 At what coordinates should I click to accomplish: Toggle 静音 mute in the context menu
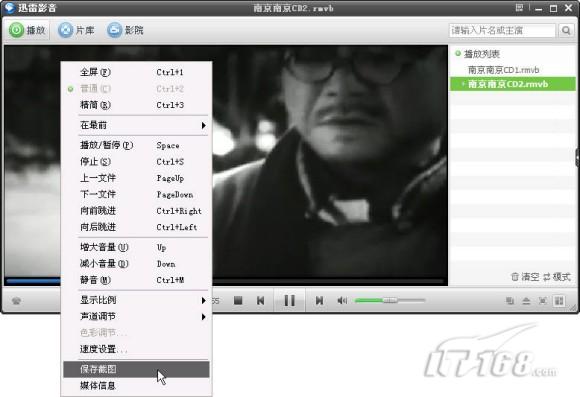click(x=136, y=280)
